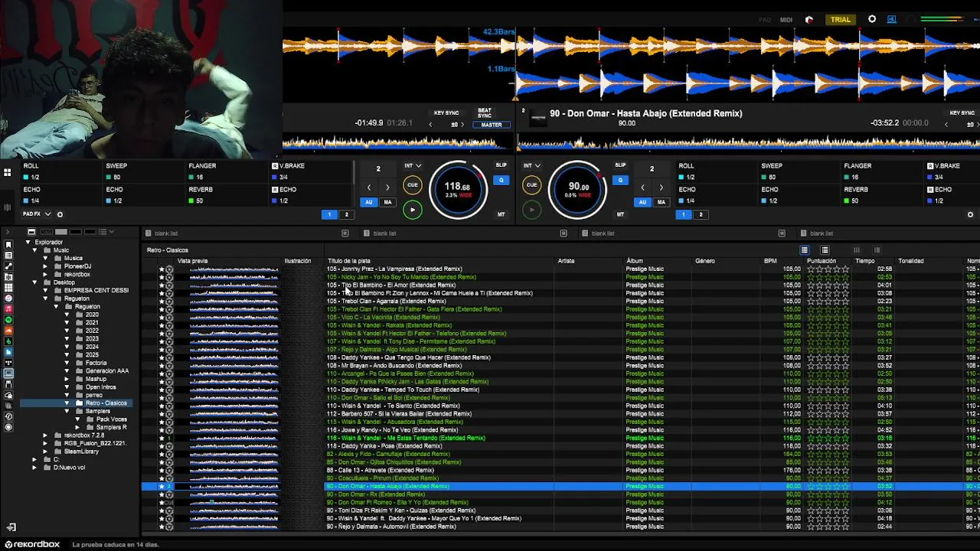Enable AU loop mode on deck 1
Image resolution: width=980 pixels, height=551 pixels.
(x=369, y=202)
